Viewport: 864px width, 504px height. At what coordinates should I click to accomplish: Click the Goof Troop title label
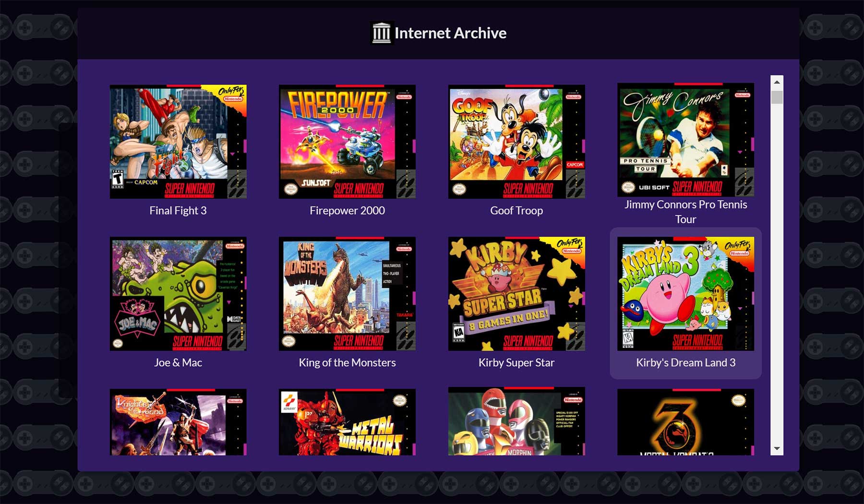click(x=516, y=211)
